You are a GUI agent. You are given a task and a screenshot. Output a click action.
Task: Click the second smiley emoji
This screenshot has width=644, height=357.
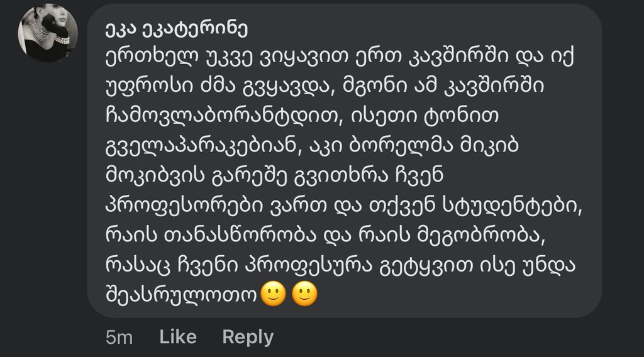305,295
